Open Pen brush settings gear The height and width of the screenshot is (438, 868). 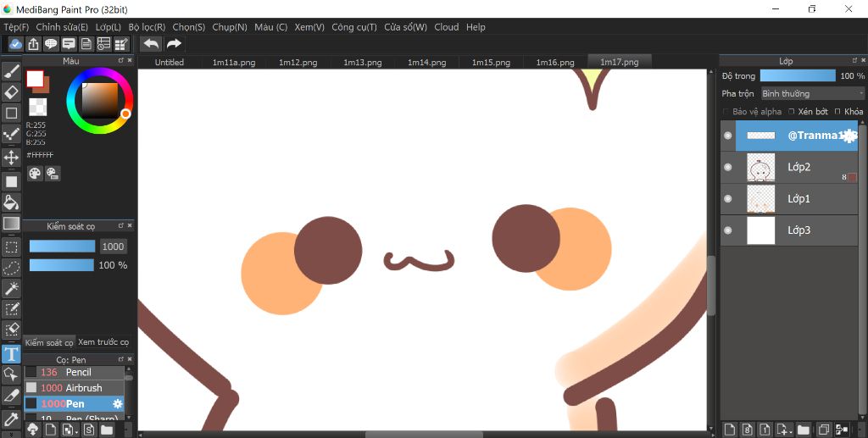117,404
